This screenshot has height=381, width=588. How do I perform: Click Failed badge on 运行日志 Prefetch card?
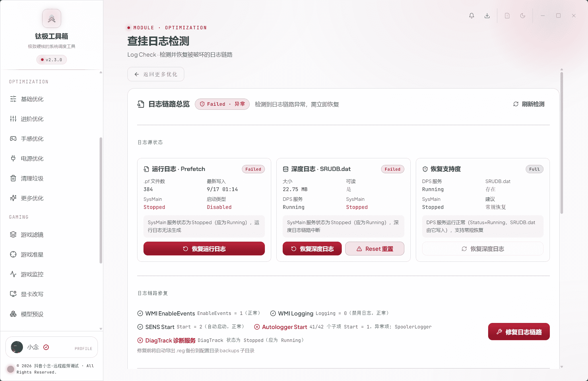253,169
